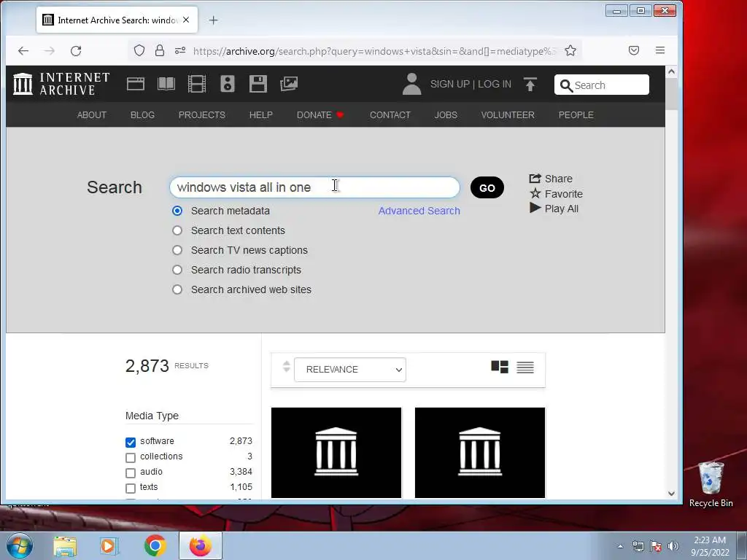The height and width of the screenshot is (560, 747).
Task: Click the Share icon link
Action: pos(550,179)
